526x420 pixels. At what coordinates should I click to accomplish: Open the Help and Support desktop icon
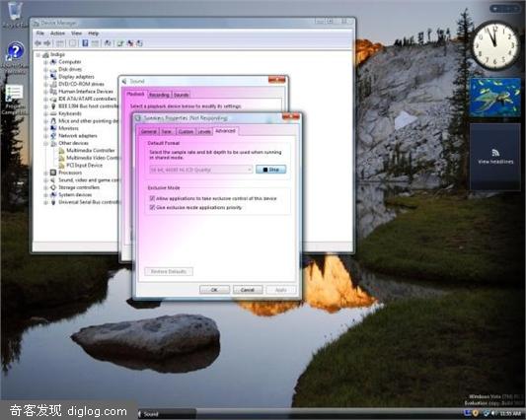tap(15, 51)
